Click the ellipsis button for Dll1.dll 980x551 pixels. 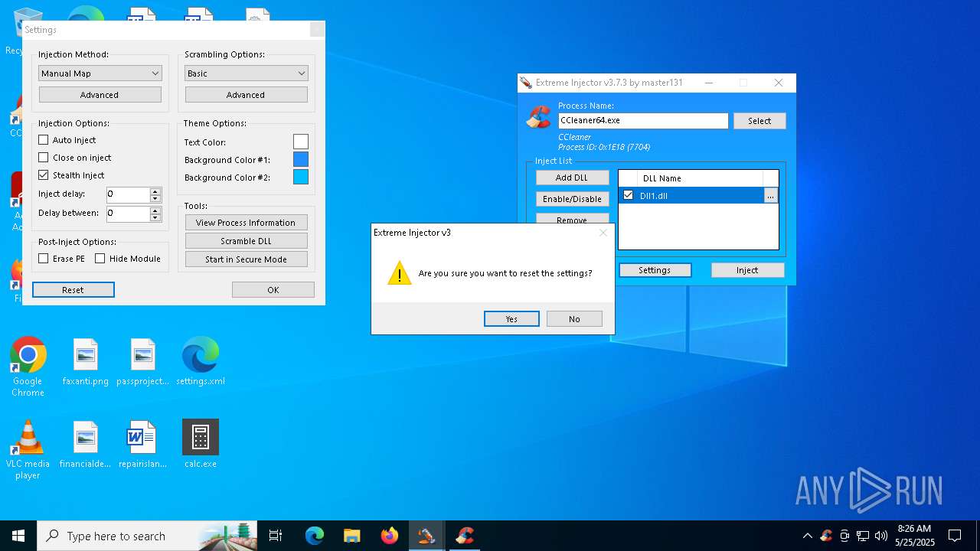770,196
